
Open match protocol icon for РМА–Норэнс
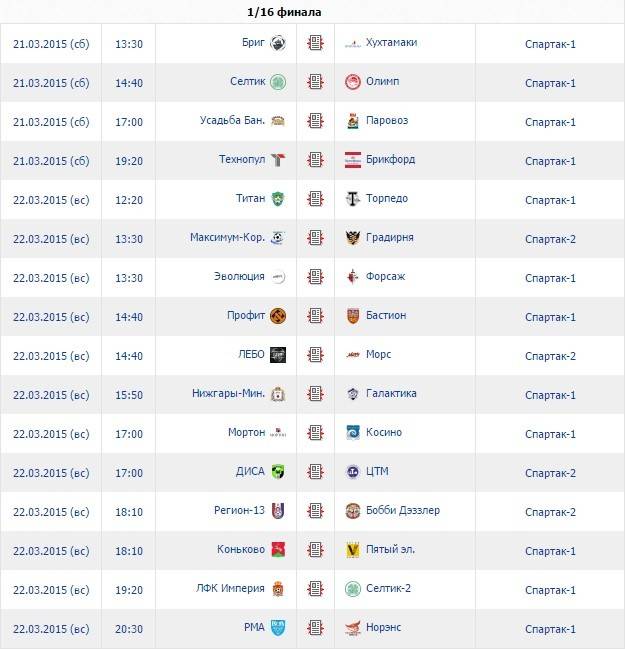[x=316, y=628]
